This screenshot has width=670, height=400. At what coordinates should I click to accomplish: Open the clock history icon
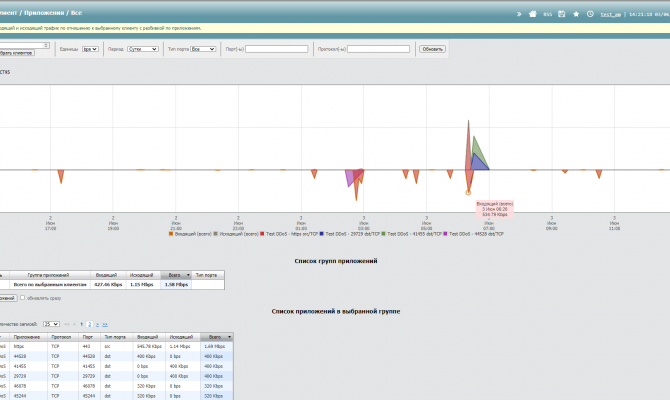click(590, 14)
